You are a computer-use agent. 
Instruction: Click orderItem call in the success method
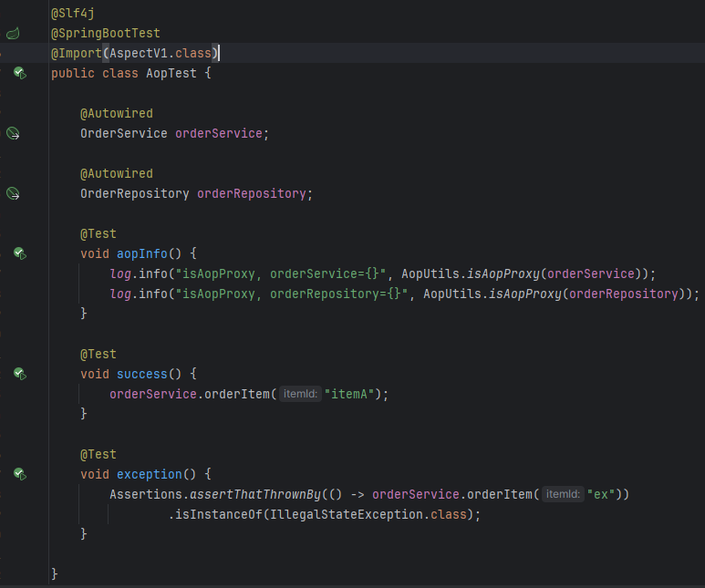237,394
